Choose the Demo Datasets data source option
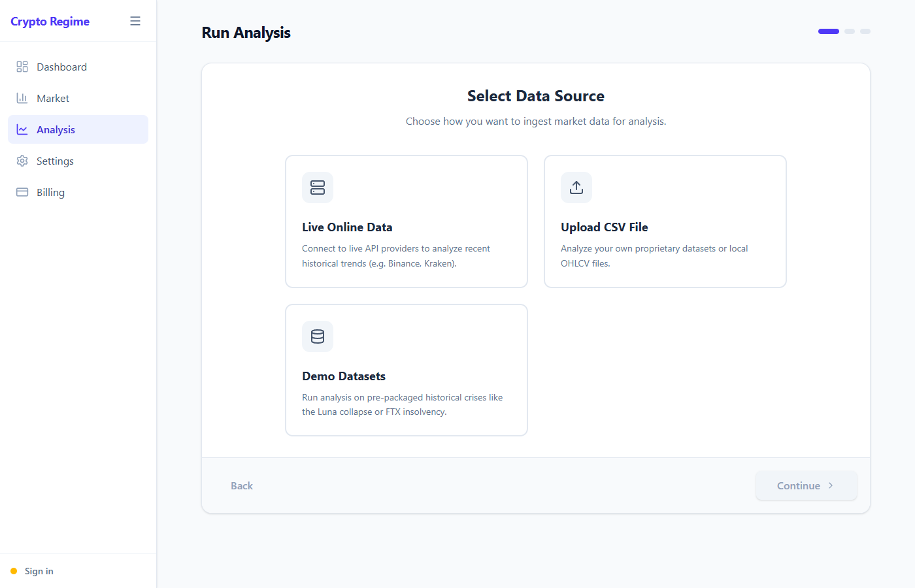 (x=407, y=370)
